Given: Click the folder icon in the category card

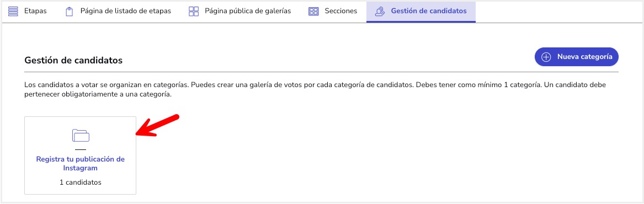Looking at the screenshot, I should coord(81,136).
